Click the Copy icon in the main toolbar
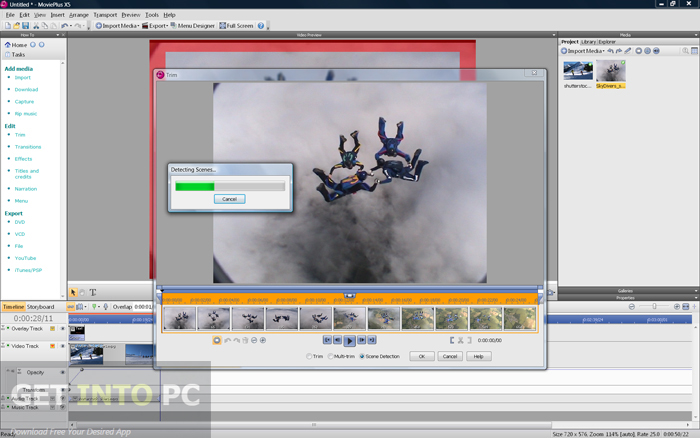Image resolution: width=700 pixels, height=438 pixels. [x=45, y=26]
